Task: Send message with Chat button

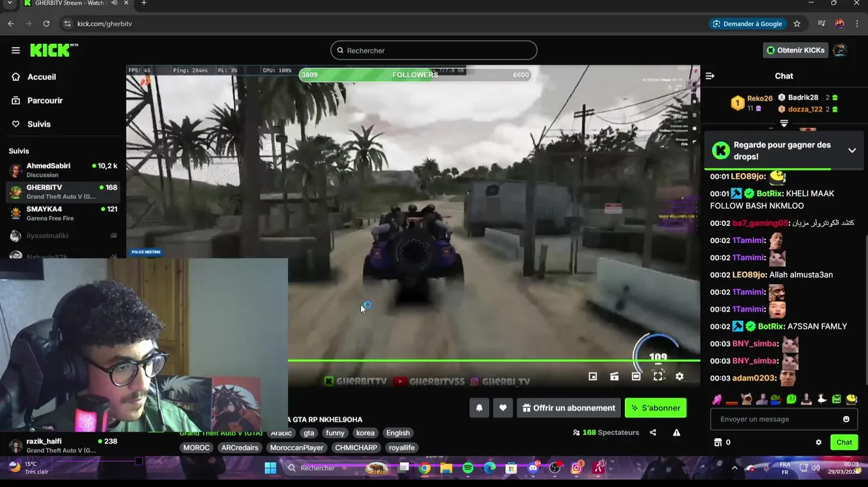Action: (844, 442)
